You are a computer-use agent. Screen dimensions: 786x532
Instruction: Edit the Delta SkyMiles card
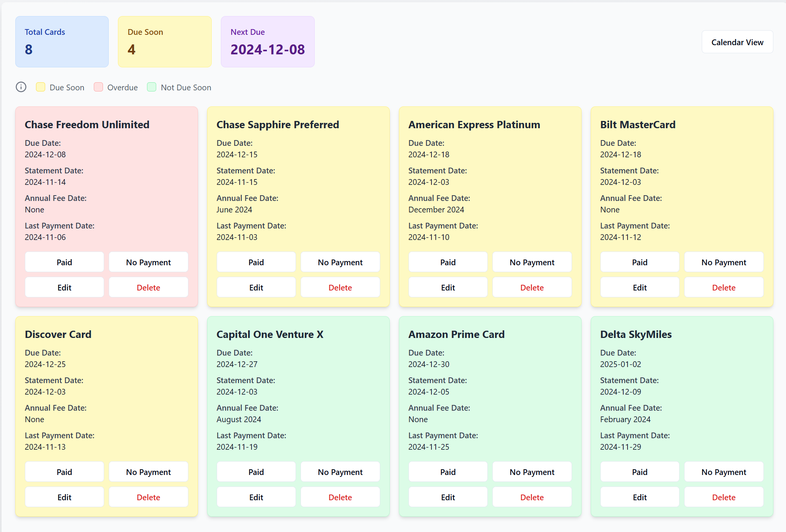click(x=640, y=497)
